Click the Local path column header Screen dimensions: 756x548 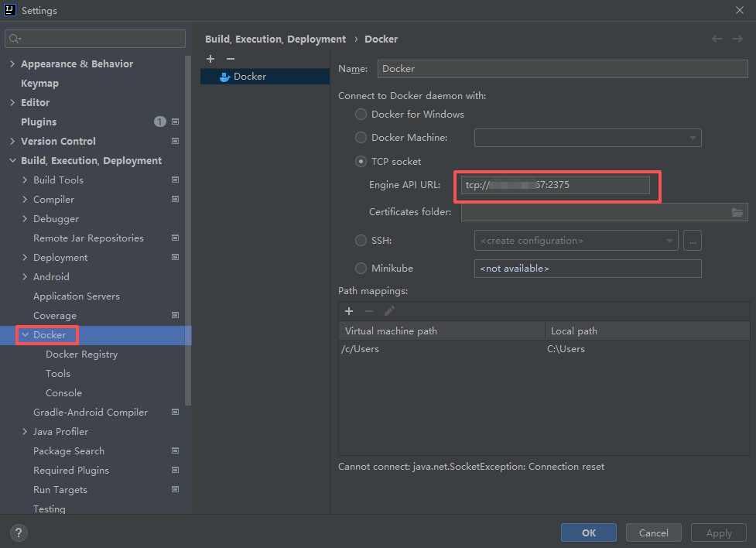click(648, 331)
